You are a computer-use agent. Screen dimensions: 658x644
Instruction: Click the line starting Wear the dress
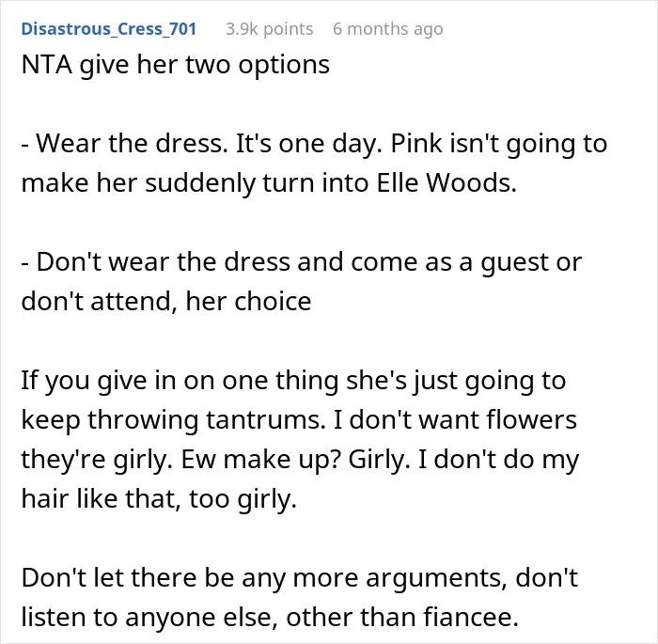coord(314,143)
